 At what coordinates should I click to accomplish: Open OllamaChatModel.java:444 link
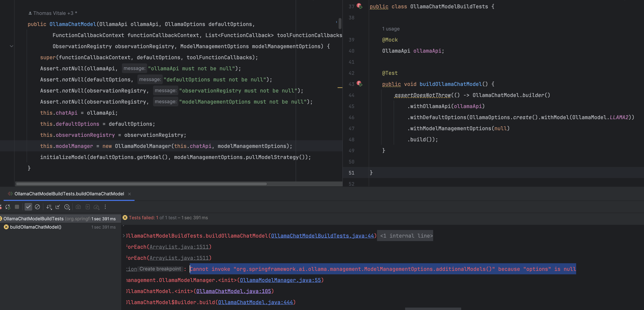pos(255,302)
